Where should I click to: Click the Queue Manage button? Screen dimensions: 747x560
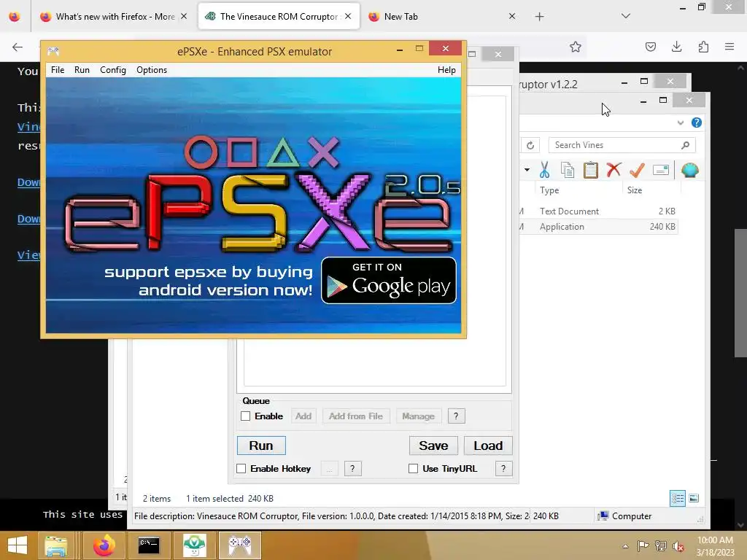click(x=418, y=416)
